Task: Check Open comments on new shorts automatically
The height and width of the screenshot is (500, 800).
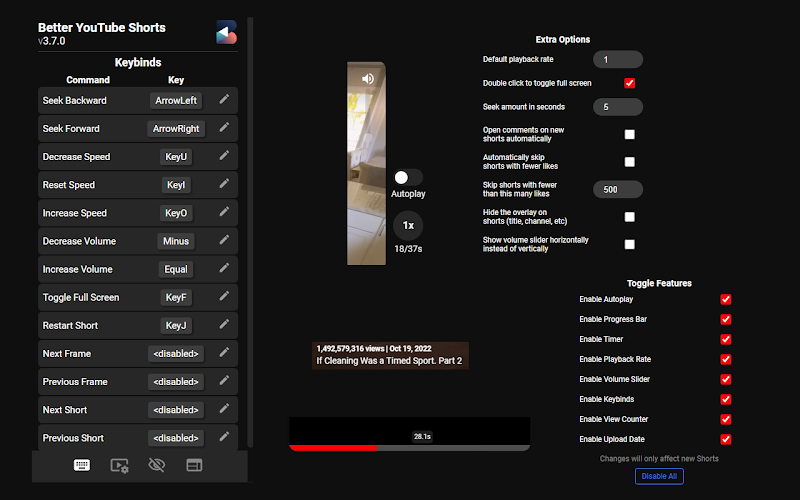Action: 630,134
